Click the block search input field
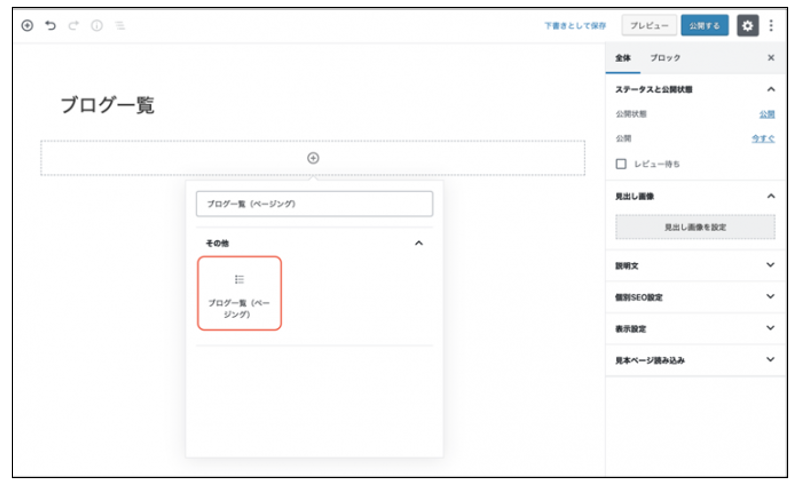798x489 pixels. point(314,204)
